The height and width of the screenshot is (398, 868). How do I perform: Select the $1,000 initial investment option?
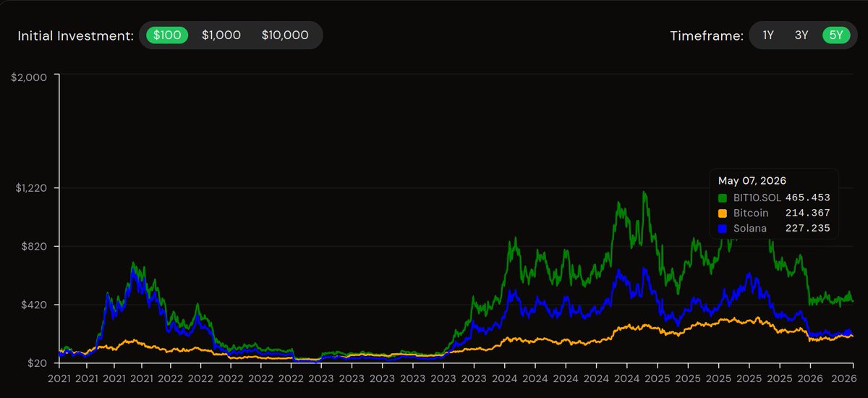pos(221,35)
